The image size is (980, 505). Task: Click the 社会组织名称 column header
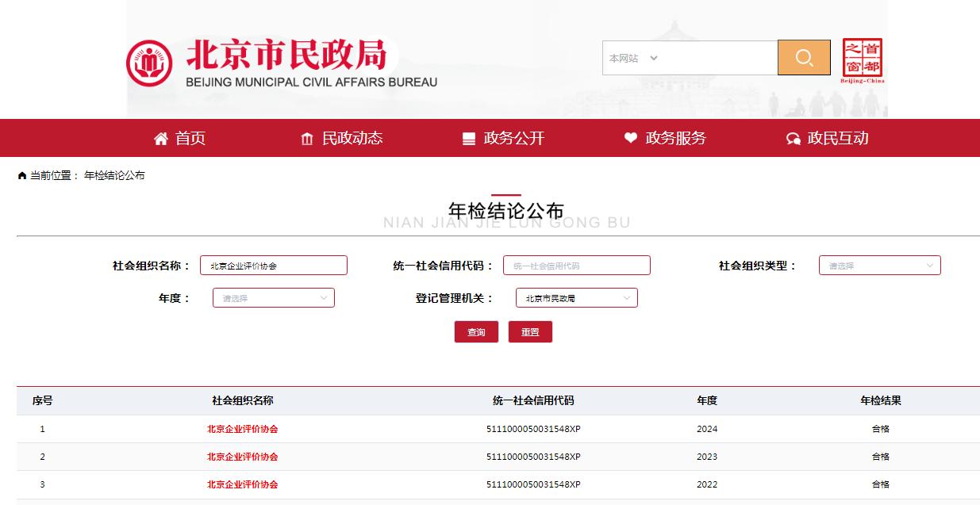(x=243, y=401)
